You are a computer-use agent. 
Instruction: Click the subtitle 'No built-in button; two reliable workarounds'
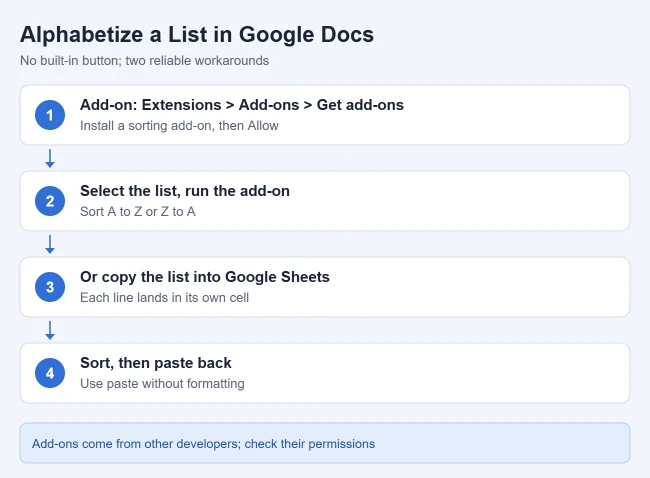(x=144, y=61)
